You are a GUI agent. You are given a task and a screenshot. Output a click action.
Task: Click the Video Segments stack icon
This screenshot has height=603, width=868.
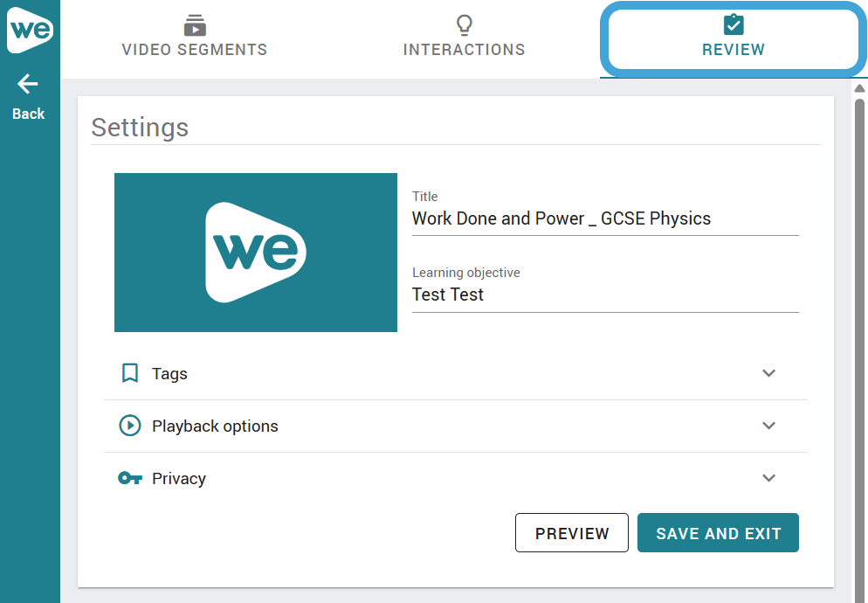pos(195,24)
